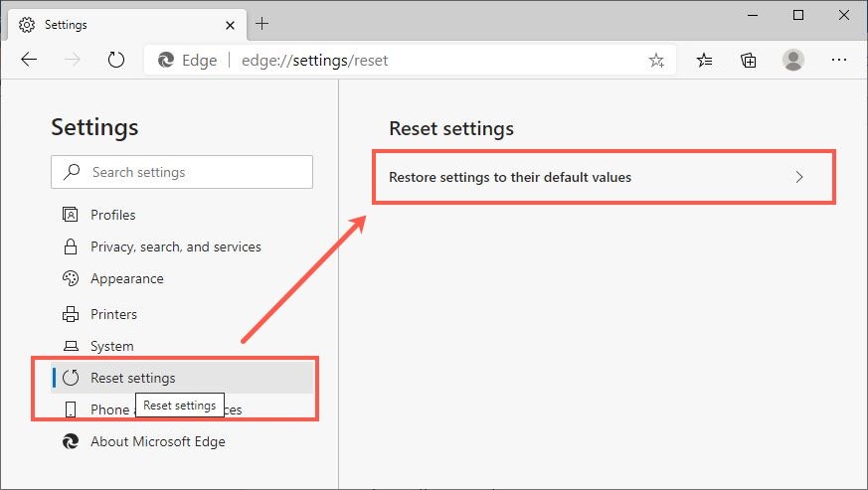Open Restore settings to their default values
868x490 pixels.
510,178
